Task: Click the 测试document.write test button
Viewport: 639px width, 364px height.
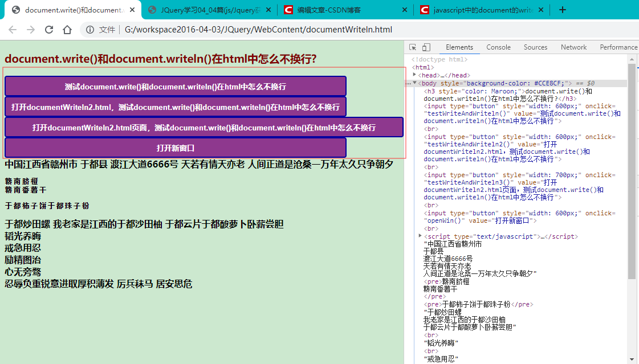Action: (x=175, y=86)
